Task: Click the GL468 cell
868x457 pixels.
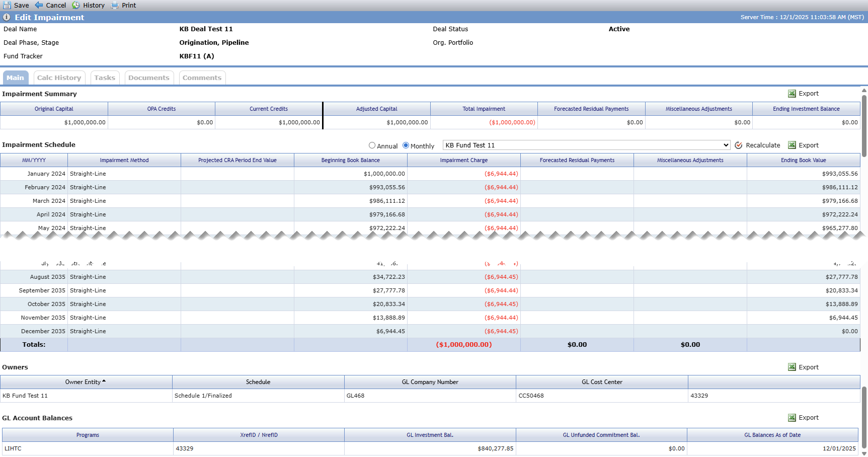Action: [430, 396]
